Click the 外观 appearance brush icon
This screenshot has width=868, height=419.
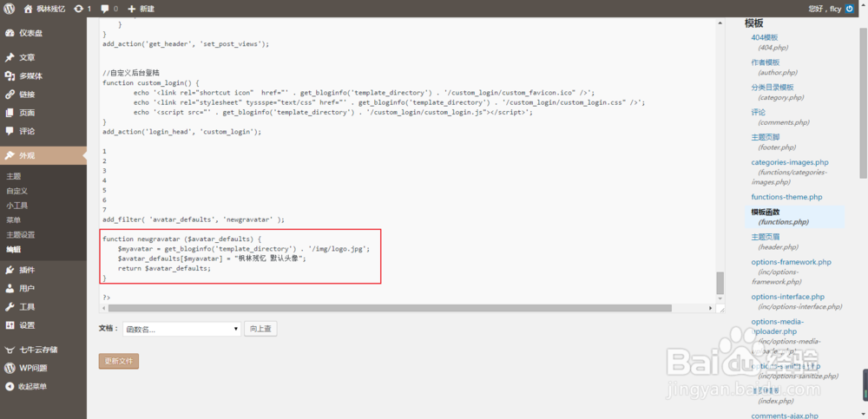pos(10,155)
